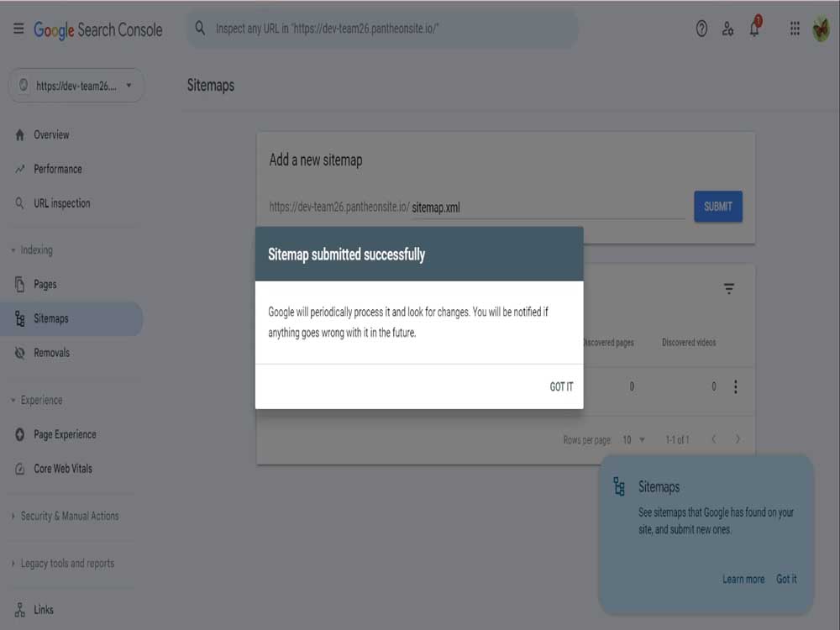This screenshot has width=840, height=630.
Task: Click the sitemap.xml URL input field
Action: coord(548,207)
